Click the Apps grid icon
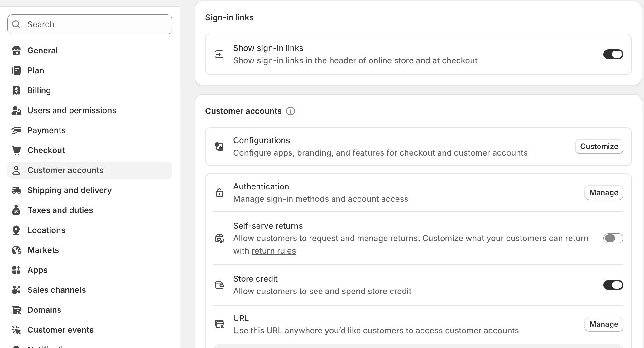Image resolution: width=644 pixels, height=348 pixels. click(16, 270)
